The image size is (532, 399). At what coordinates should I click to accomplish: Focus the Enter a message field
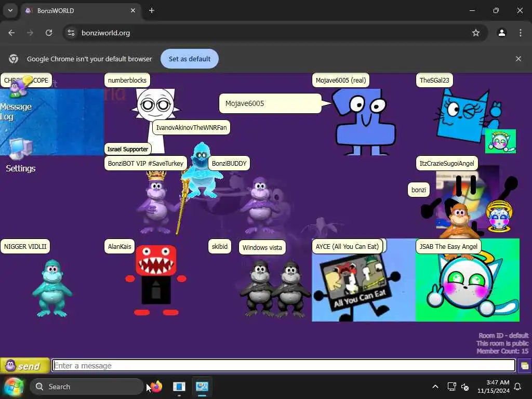click(x=284, y=365)
